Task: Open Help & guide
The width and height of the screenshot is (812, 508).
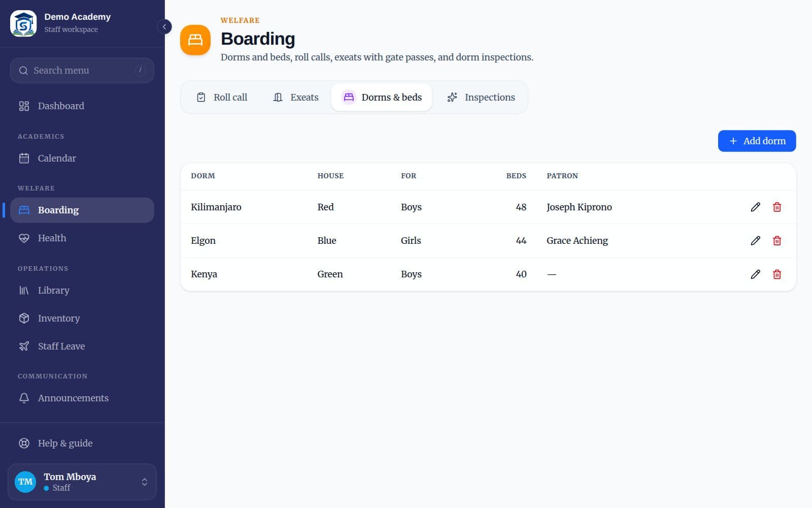Action: tap(82, 443)
